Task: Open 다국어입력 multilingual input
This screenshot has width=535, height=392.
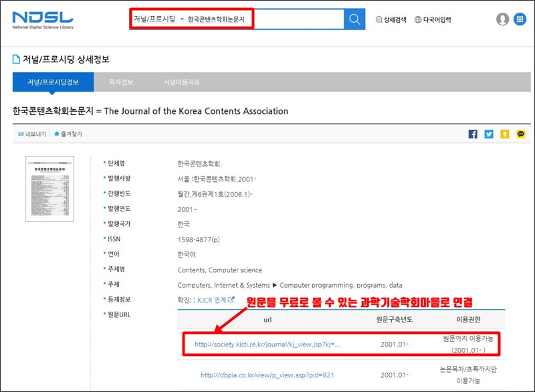Action: pyautogui.click(x=433, y=19)
